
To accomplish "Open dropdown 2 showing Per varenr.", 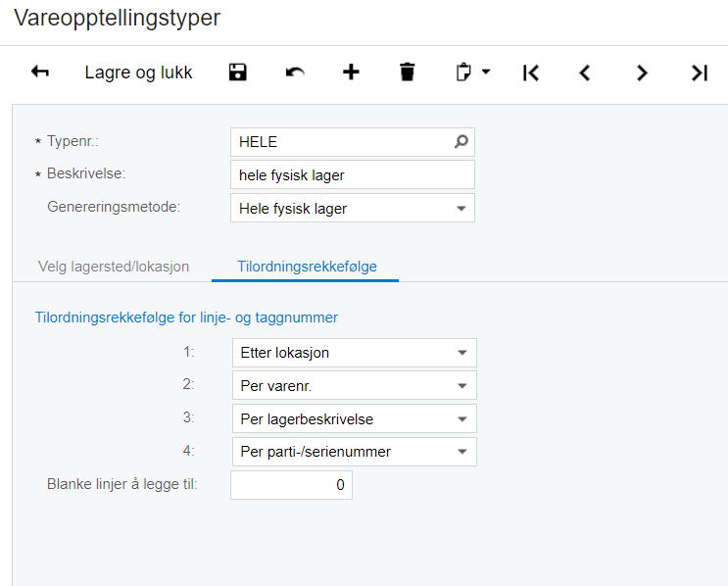I will (355, 385).
